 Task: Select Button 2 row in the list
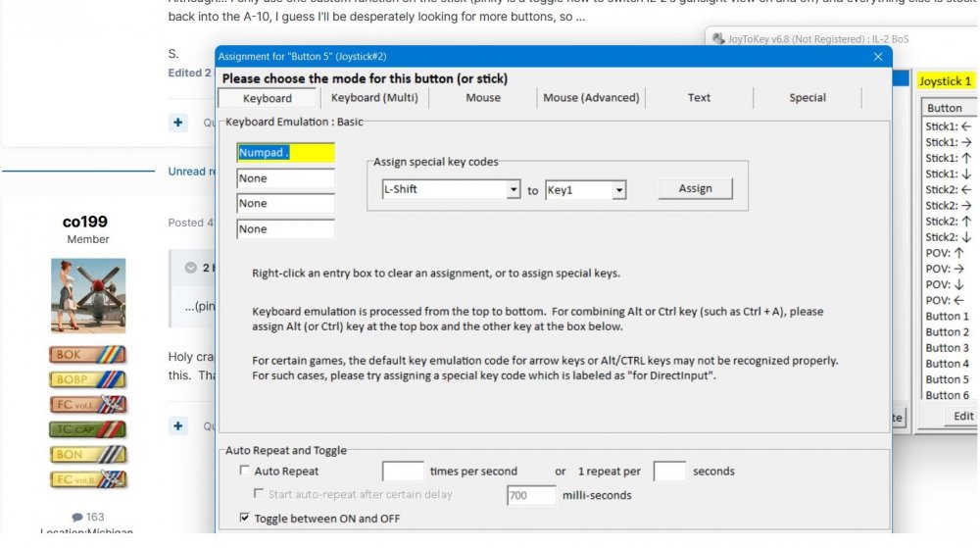coord(948,331)
